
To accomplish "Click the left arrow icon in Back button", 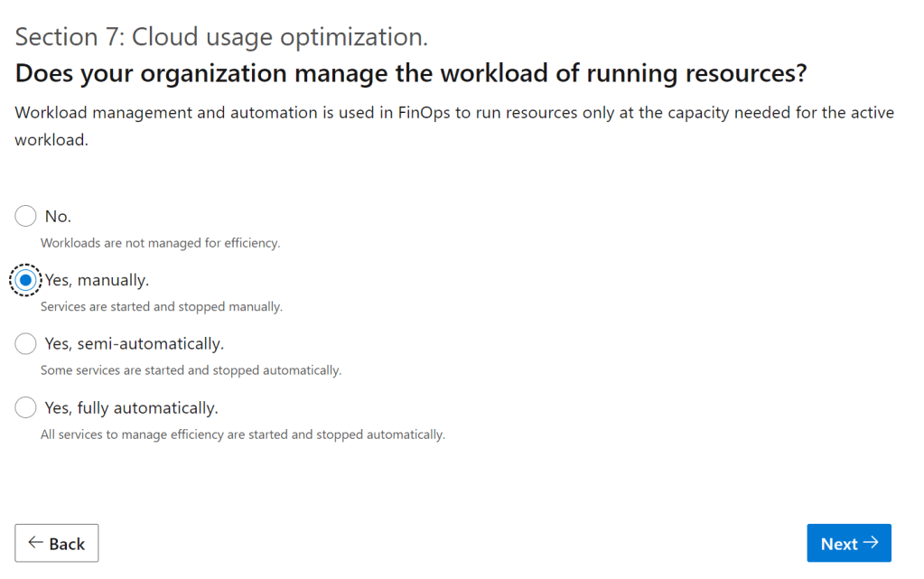I will pos(36,543).
